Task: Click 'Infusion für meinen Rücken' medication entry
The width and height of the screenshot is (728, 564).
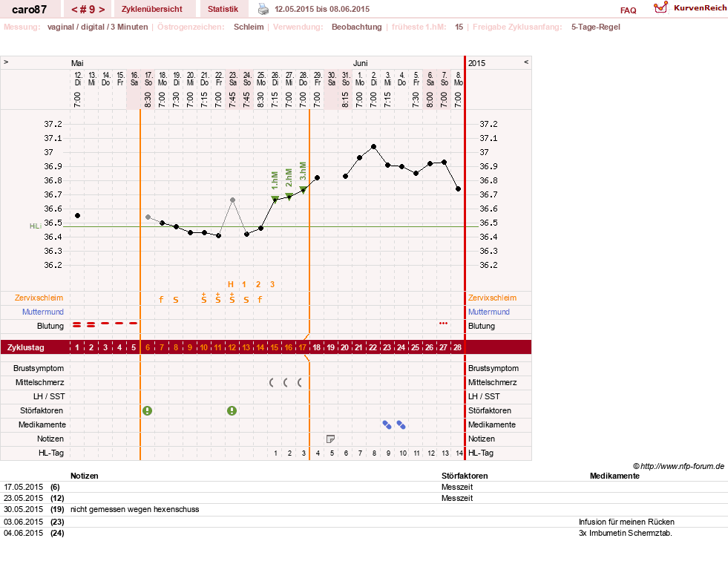Action: (x=626, y=522)
